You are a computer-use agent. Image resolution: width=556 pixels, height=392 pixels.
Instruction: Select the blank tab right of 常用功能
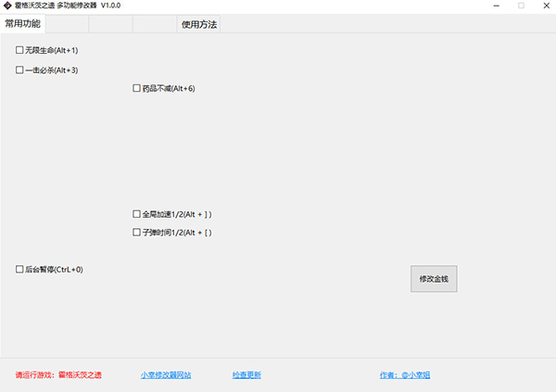[x=67, y=24]
